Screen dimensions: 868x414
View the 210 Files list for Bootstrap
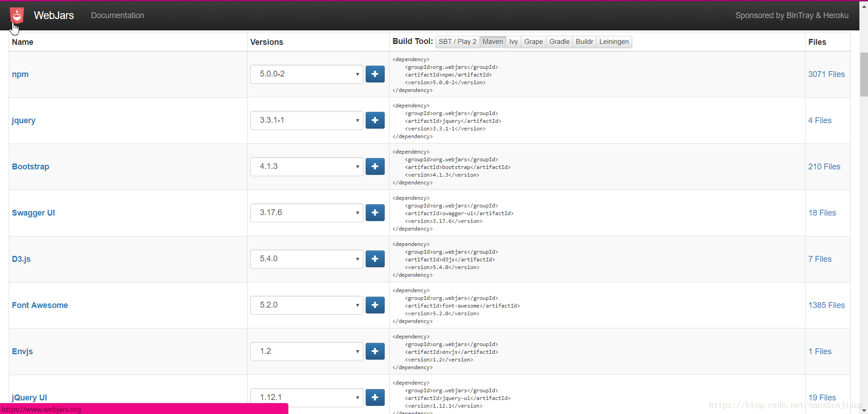(x=824, y=167)
